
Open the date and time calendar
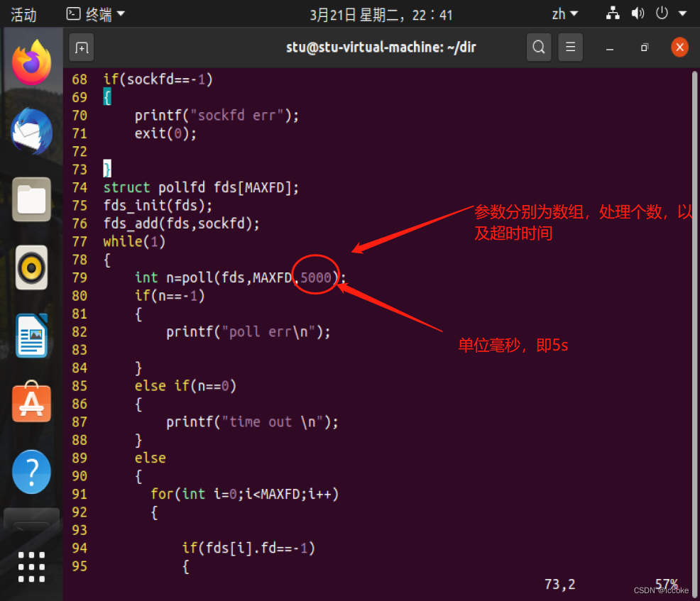[381, 15]
